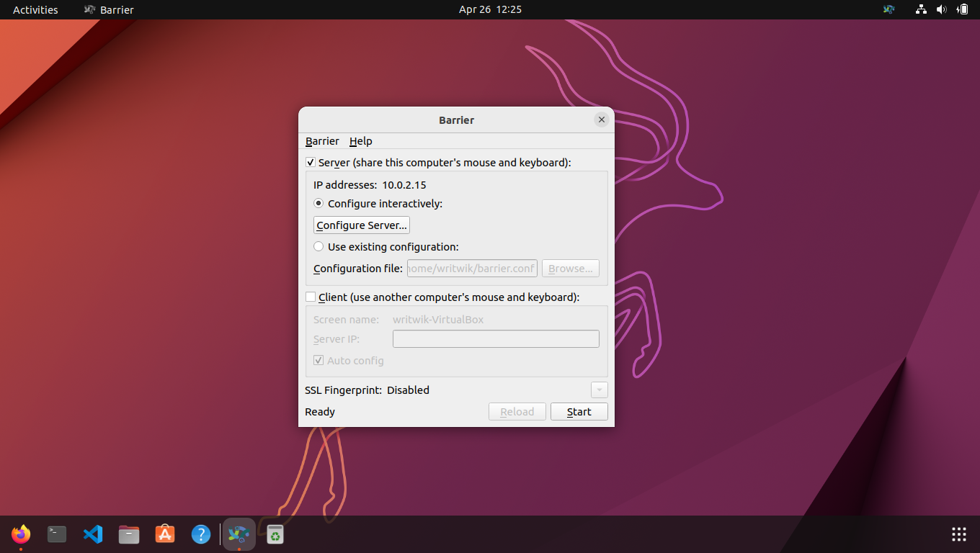Select Use existing configuration option
Screen dimensions: 980x553
tap(318, 246)
